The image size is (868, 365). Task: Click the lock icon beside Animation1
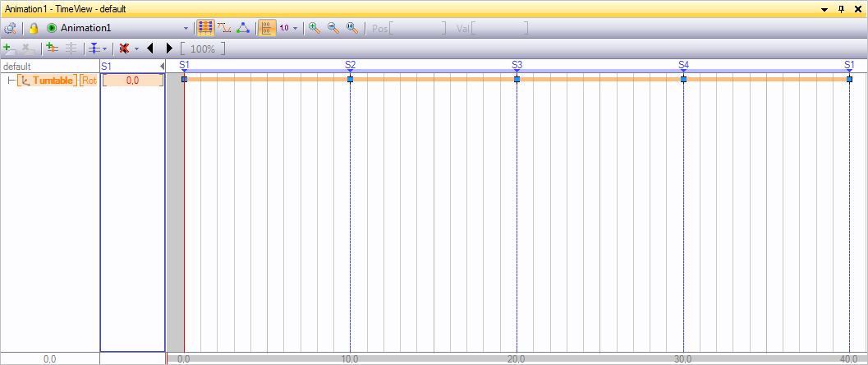tap(34, 28)
